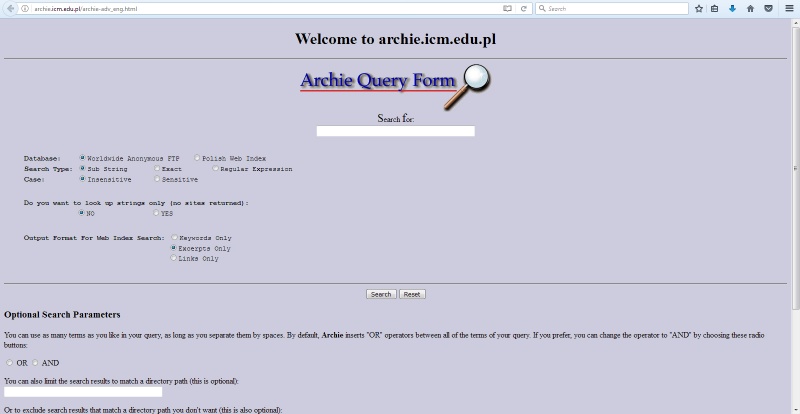
Task: Select the OR operator radio button
Action: (9, 362)
